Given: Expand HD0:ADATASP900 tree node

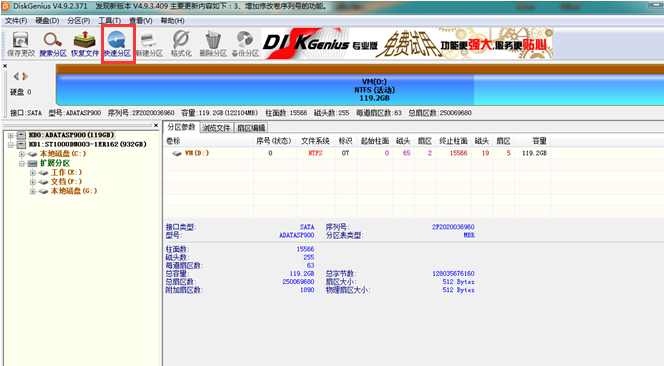Looking at the screenshot, I should coord(11,136).
